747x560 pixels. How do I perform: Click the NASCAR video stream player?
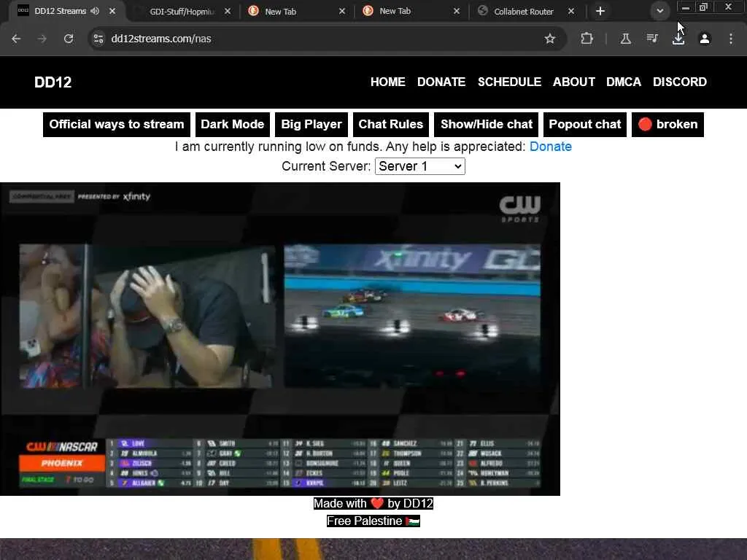point(280,339)
